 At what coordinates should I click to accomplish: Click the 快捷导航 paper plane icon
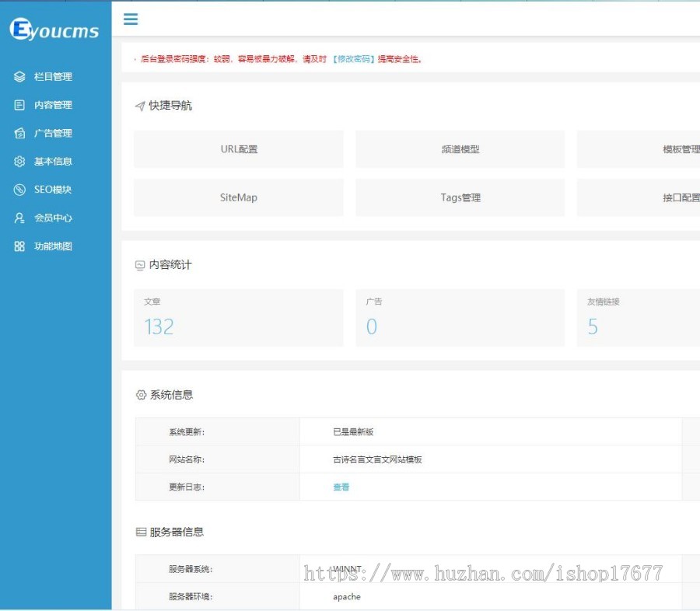tap(140, 106)
